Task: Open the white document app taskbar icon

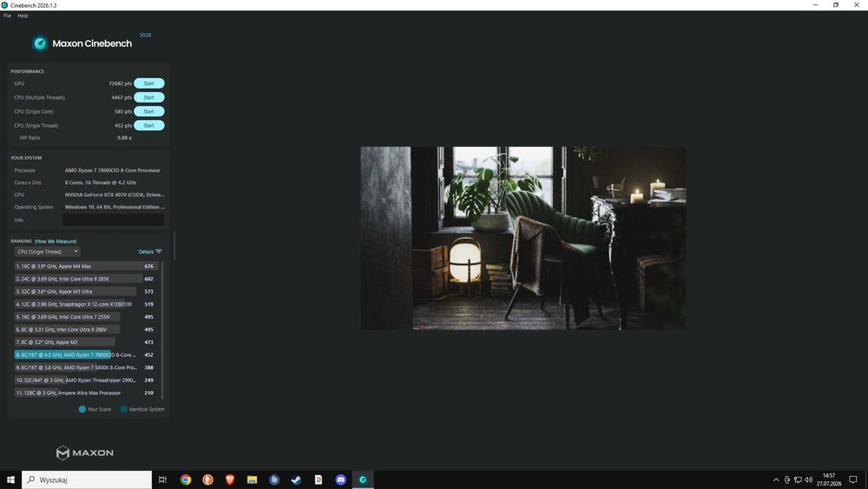Action: pos(319,479)
